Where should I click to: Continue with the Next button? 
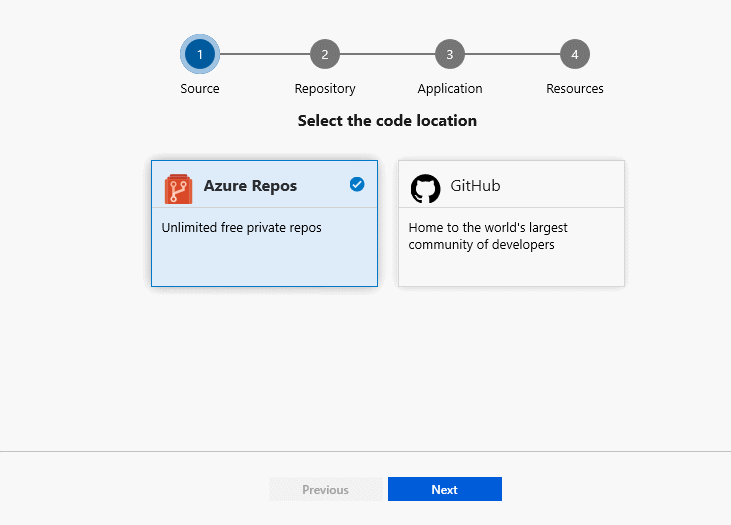tap(445, 489)
